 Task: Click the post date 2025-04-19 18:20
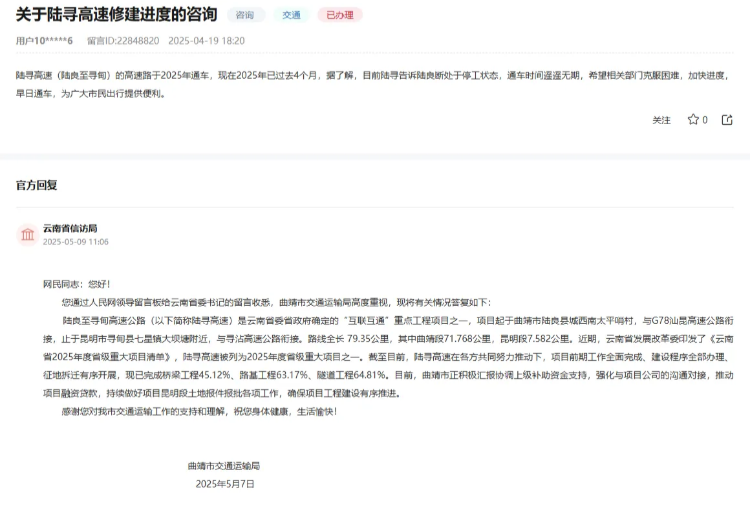206,41
